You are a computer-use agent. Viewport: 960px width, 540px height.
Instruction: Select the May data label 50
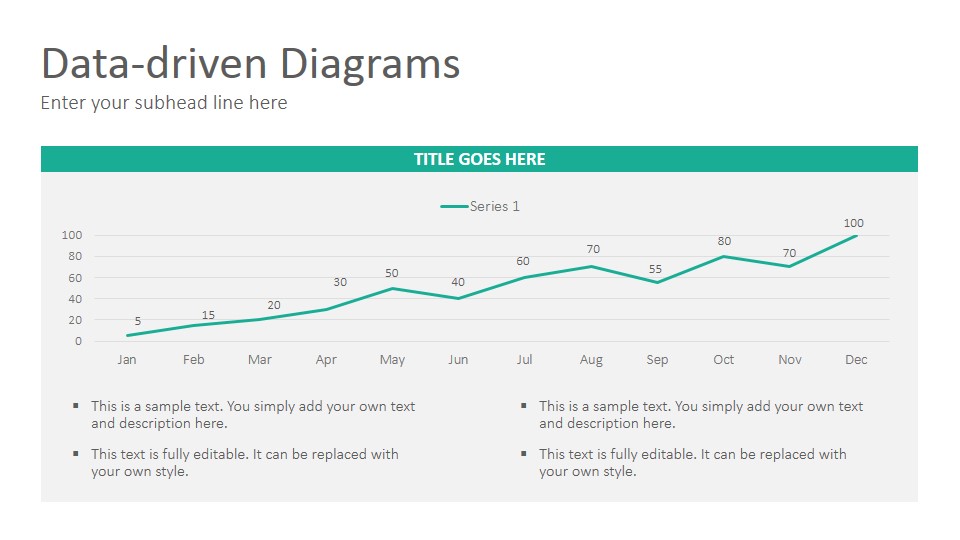pos(392,273)
